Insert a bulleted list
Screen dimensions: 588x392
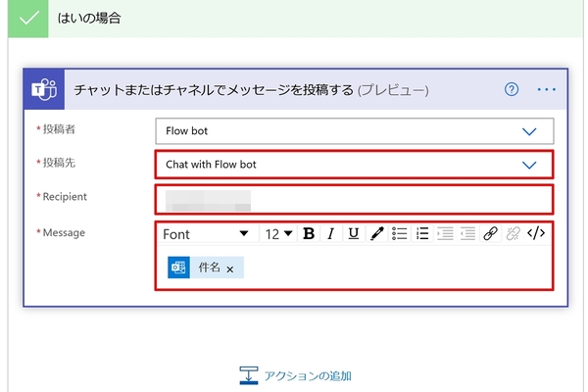click(x=400, y=233)
